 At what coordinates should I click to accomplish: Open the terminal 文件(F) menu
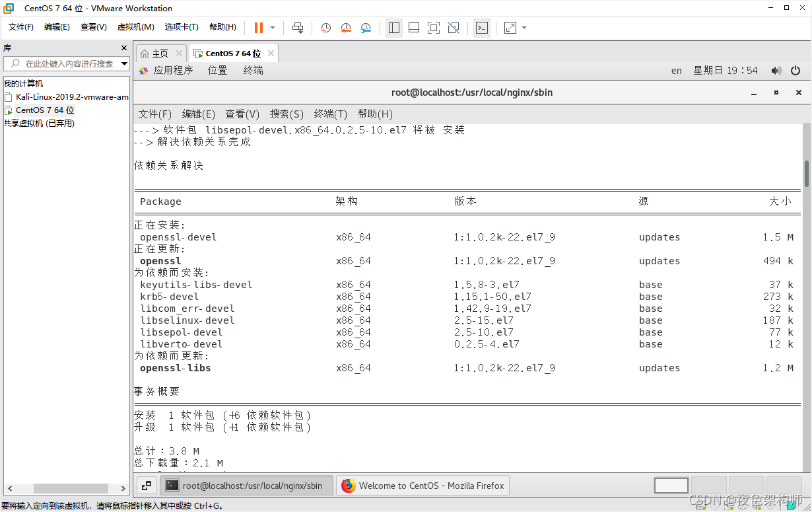tap(155, 114)
